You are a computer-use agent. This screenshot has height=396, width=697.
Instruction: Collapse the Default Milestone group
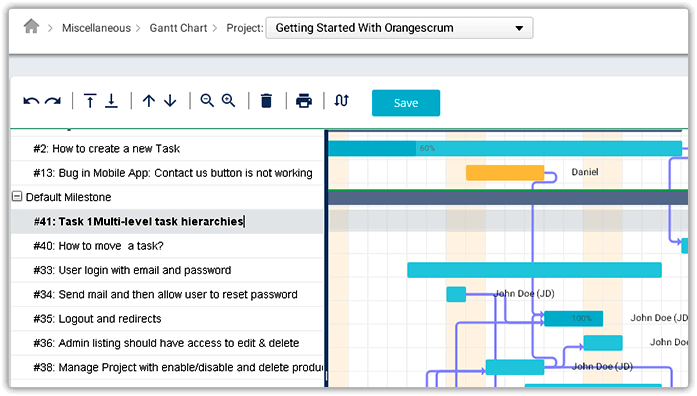[x=17, y=196]
